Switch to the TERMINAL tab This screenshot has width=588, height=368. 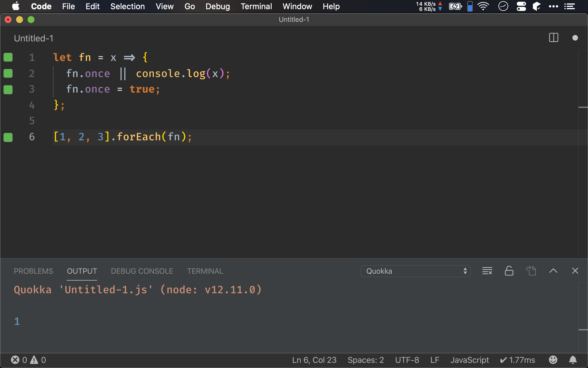coord(205,271)
